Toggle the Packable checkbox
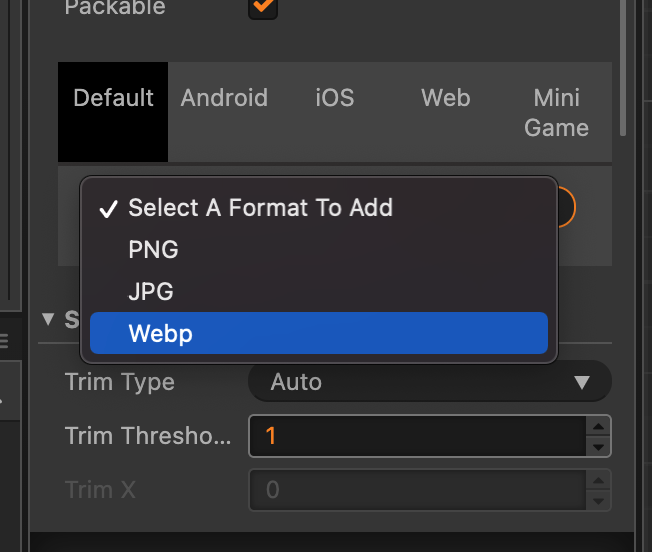652x552 pixels. (264, 7)
